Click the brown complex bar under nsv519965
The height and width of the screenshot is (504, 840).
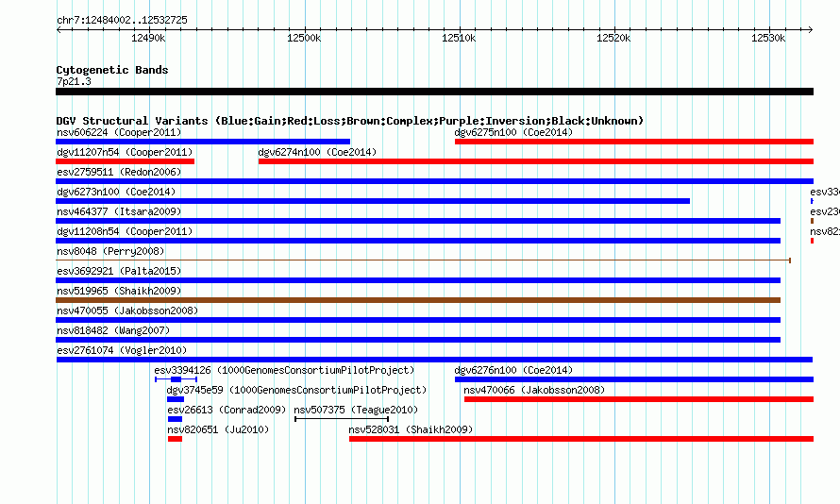click(x=418, y=300)
